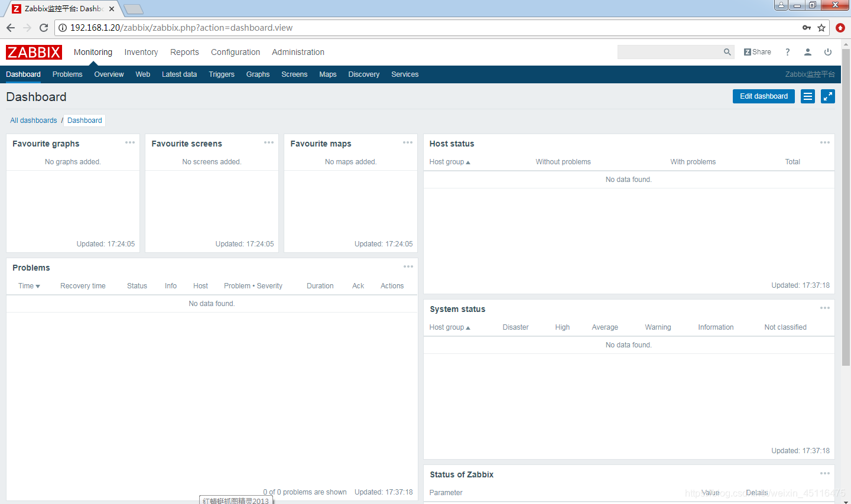Bookmark the page with star icon

[821, 28]
